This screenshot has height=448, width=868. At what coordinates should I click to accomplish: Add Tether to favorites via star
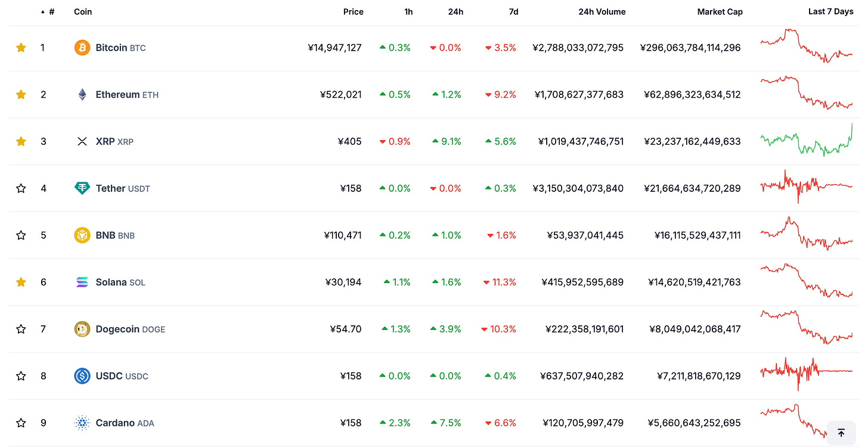21,188
